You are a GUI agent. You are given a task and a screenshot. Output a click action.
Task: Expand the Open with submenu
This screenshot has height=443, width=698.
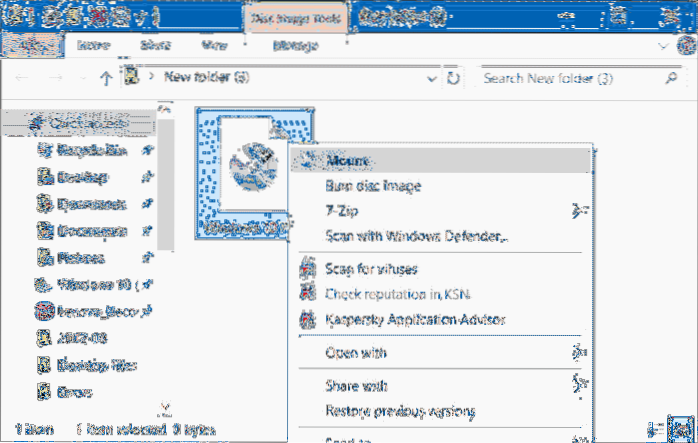point(577,353)
